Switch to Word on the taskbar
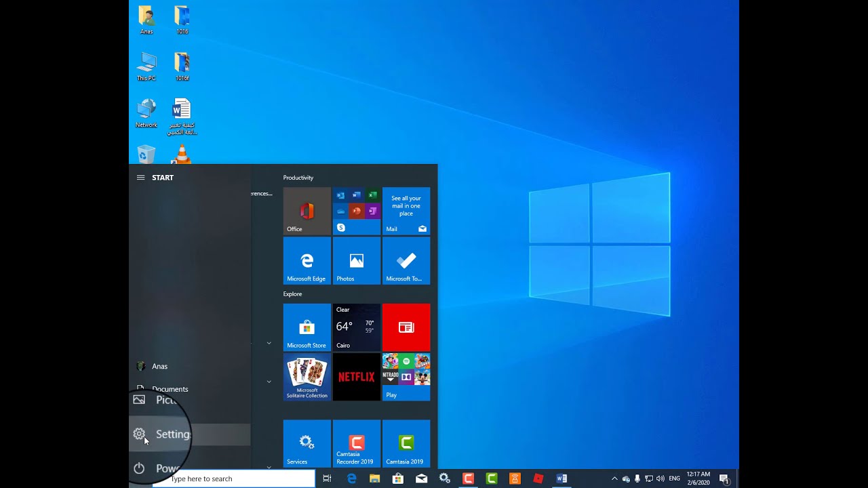The width and height of the screenshot is (868, 488). point(561,479)
